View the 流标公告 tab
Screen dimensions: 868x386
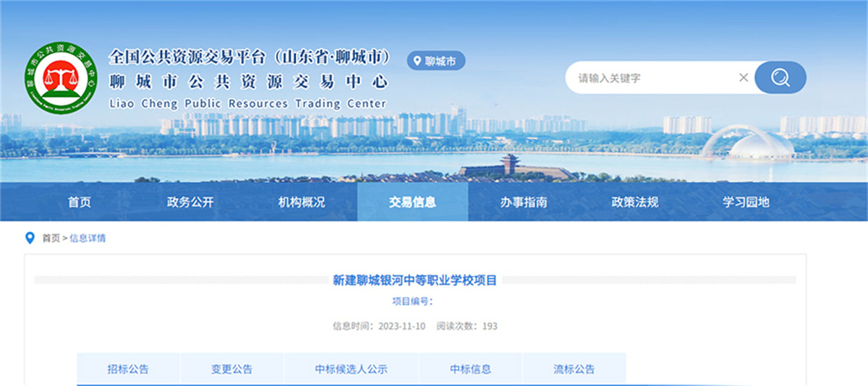(x=574, y=369)
